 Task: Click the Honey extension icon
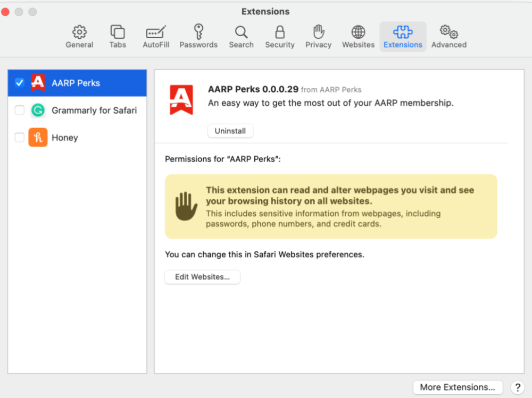[x=37, y=137]
